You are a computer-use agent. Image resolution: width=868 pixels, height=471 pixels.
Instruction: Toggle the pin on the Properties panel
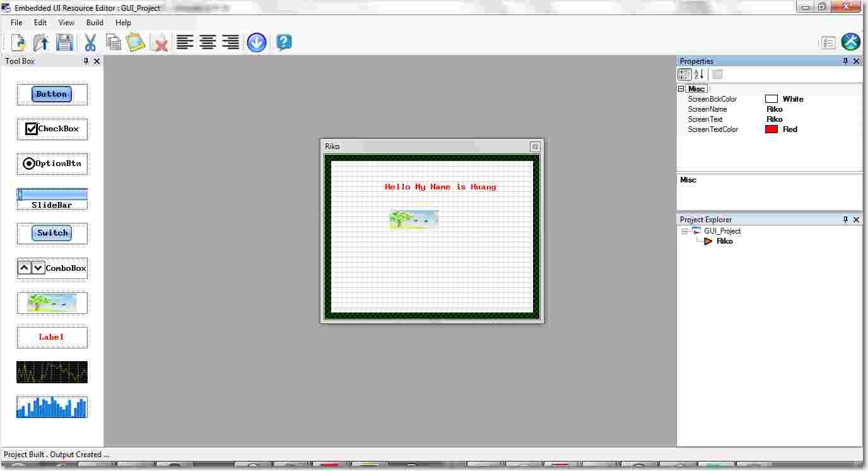[846, 61]
